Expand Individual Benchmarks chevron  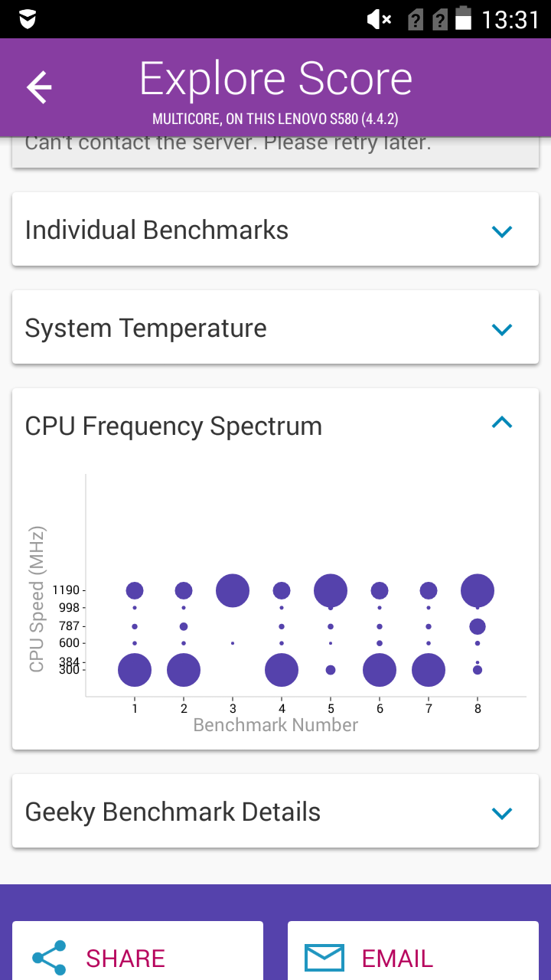pyautogui.click(x=502, y=230)
